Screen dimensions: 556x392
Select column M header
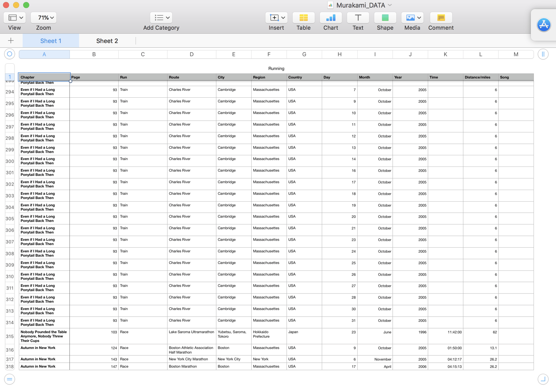click(x=516, y=54)
